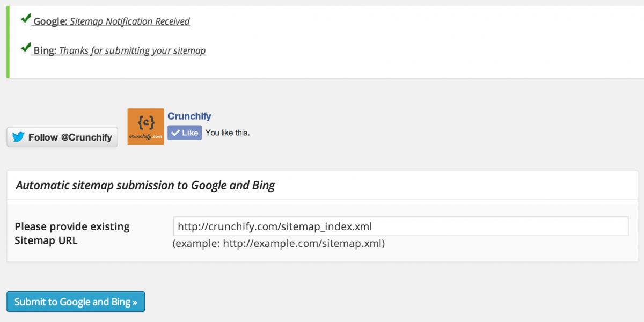Click the "You like this." label
The width and height of the screenshot is (644, 322).
point(227,133)
